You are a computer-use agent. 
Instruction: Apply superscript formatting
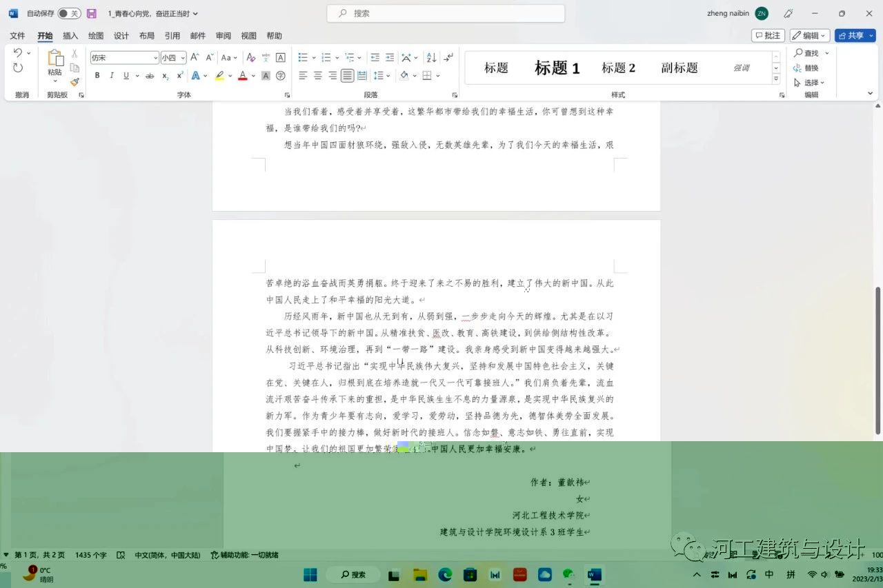point(180,76)
